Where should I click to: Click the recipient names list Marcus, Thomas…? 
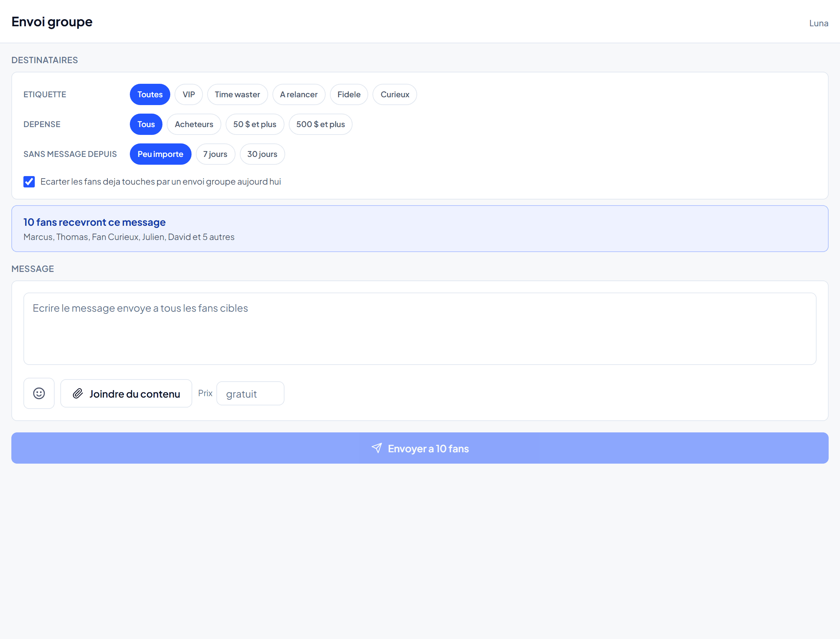click(129, 237)
